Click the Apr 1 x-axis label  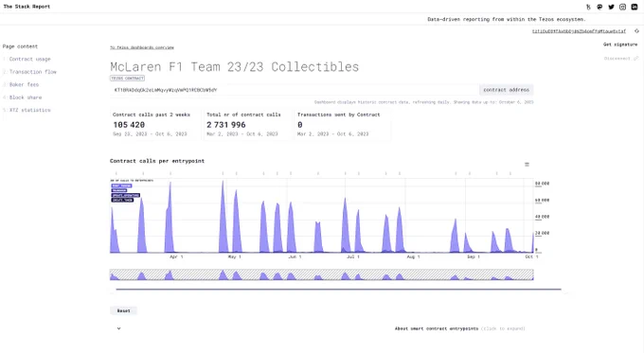176,256
